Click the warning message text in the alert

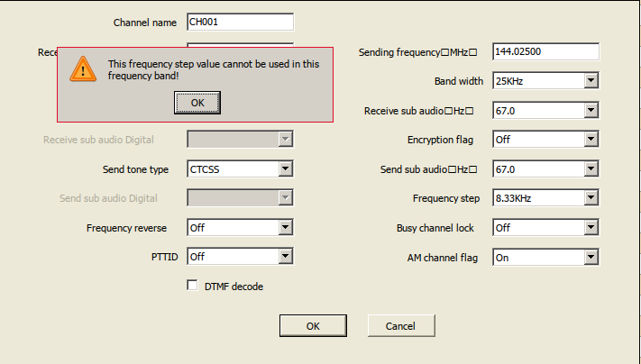coord(212,69)
